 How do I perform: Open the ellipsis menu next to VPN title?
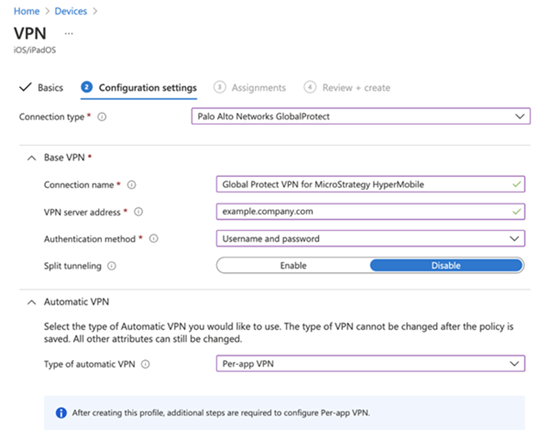click(69, 34)
